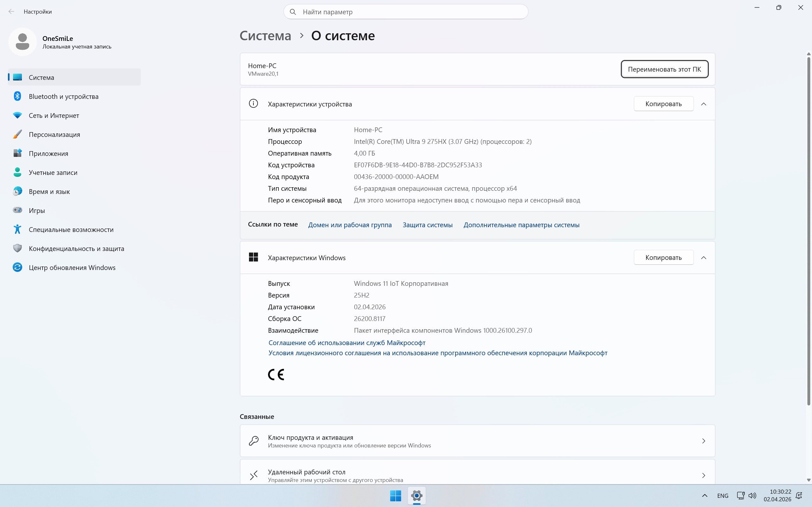Viewport: 812px width, 507px height.
Task: Click the Windows Update sync icon
Action: (17, 267)
